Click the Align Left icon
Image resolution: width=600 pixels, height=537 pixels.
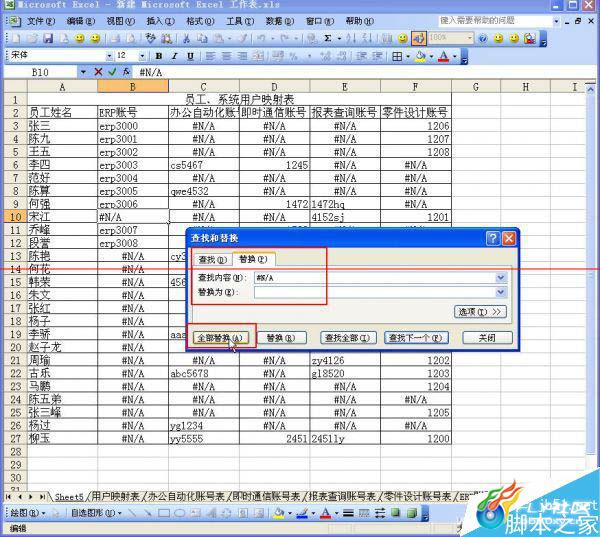210,57
